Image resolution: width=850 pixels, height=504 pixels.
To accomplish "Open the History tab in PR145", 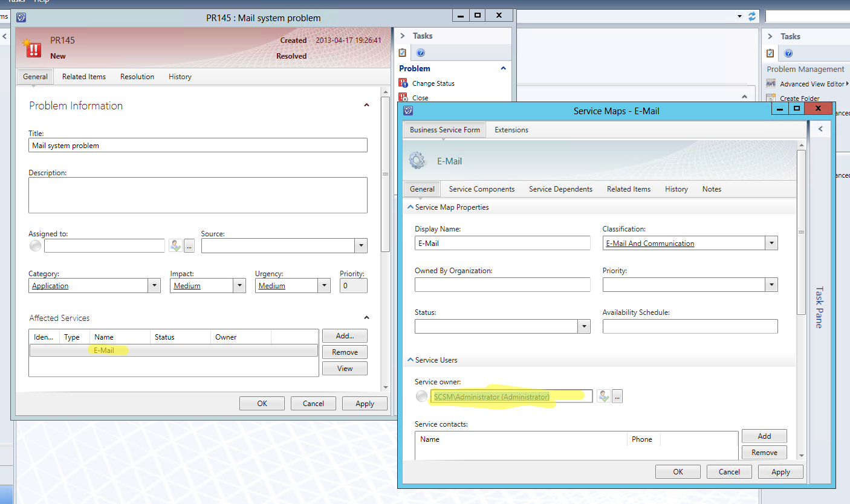I will pyautogui.click(x=180, y=77).
